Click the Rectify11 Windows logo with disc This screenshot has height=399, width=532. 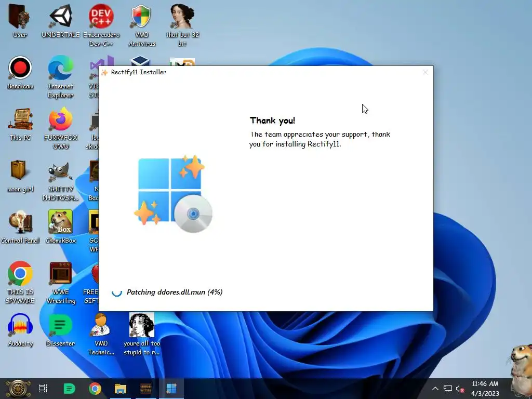[173, 193]
